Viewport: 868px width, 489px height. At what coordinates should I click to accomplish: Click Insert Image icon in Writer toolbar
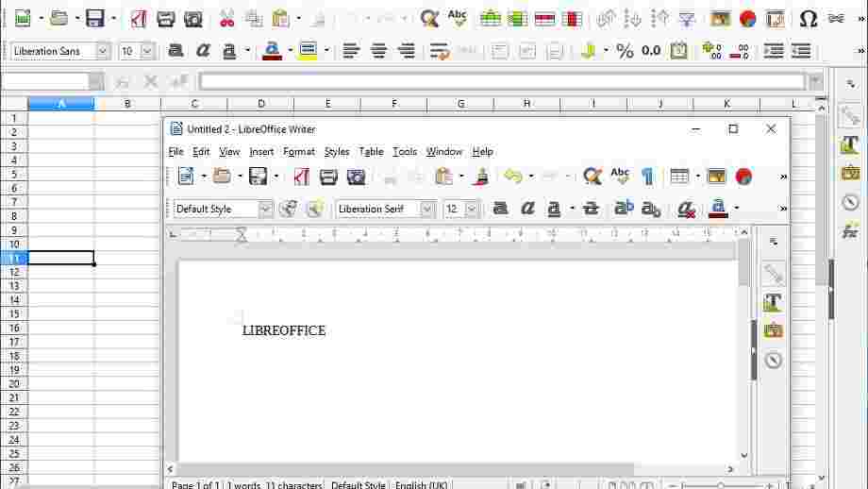pos(716,177)
